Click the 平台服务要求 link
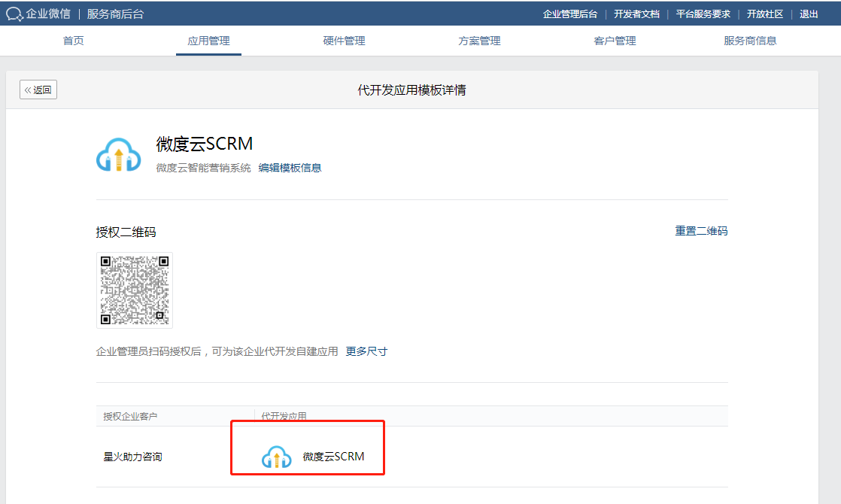The image size is (841, 504). click(703, 14)
